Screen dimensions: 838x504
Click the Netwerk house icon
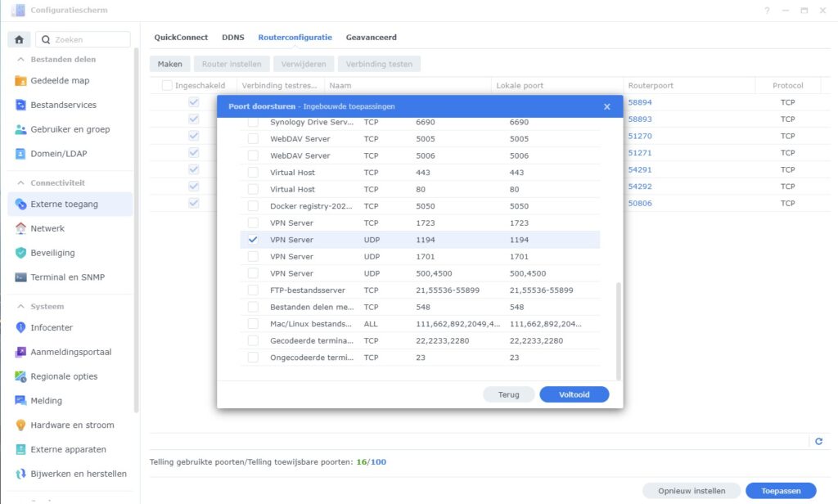(x=20, y=228)
